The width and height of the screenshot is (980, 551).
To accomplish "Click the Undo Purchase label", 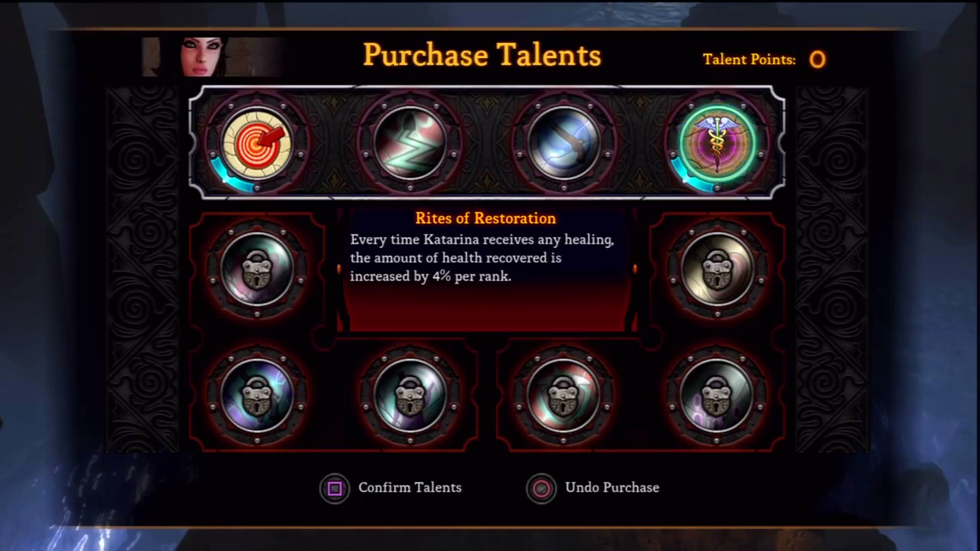I will pos(612,487).
